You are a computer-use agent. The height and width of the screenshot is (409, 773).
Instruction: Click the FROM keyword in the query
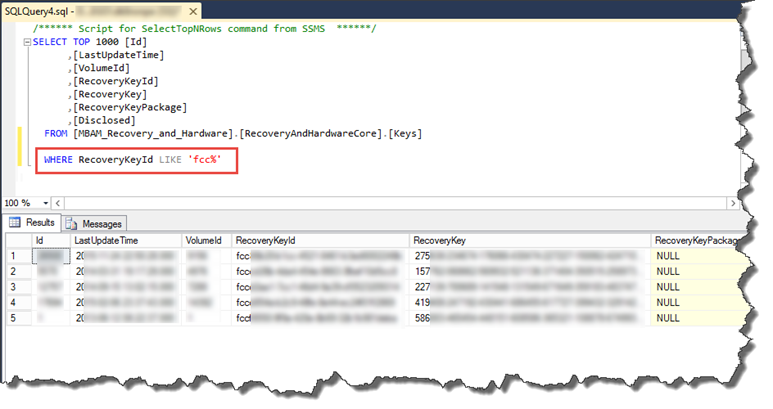[x=56, y=134]
